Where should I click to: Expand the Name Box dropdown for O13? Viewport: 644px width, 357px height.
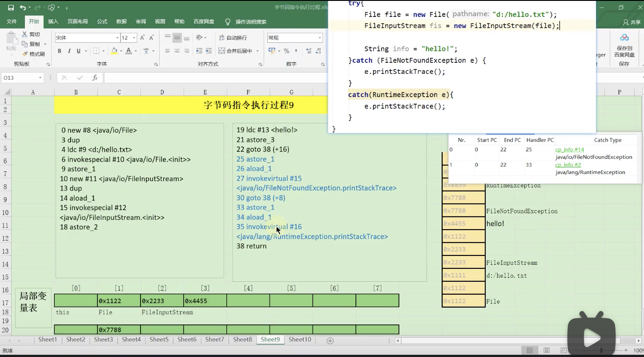[40, 78]
